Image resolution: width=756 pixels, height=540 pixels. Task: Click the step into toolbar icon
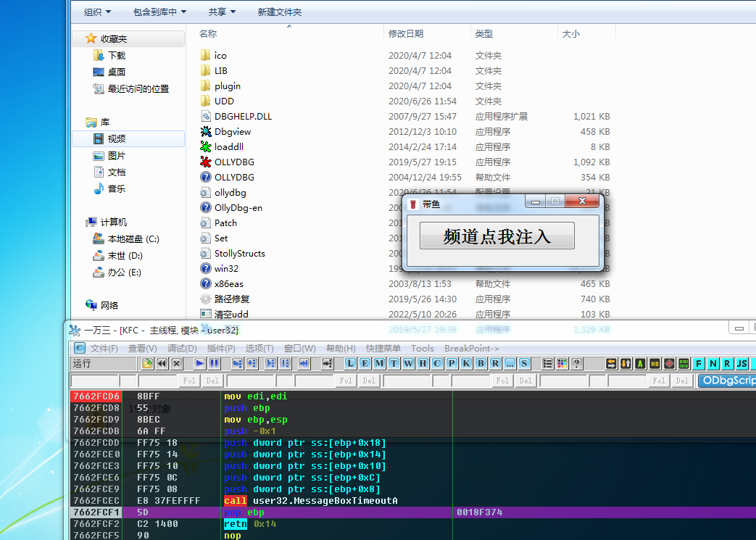(237, 363)
